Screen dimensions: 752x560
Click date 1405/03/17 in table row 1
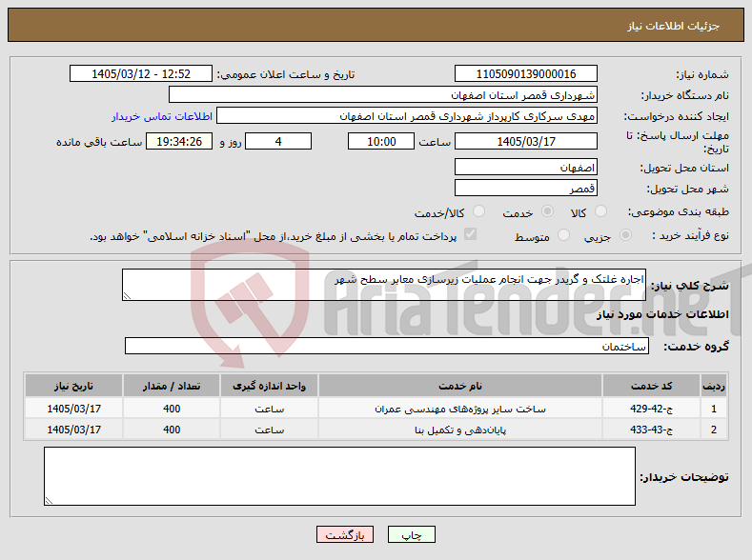pyautogui.click(x=73, y=409)
